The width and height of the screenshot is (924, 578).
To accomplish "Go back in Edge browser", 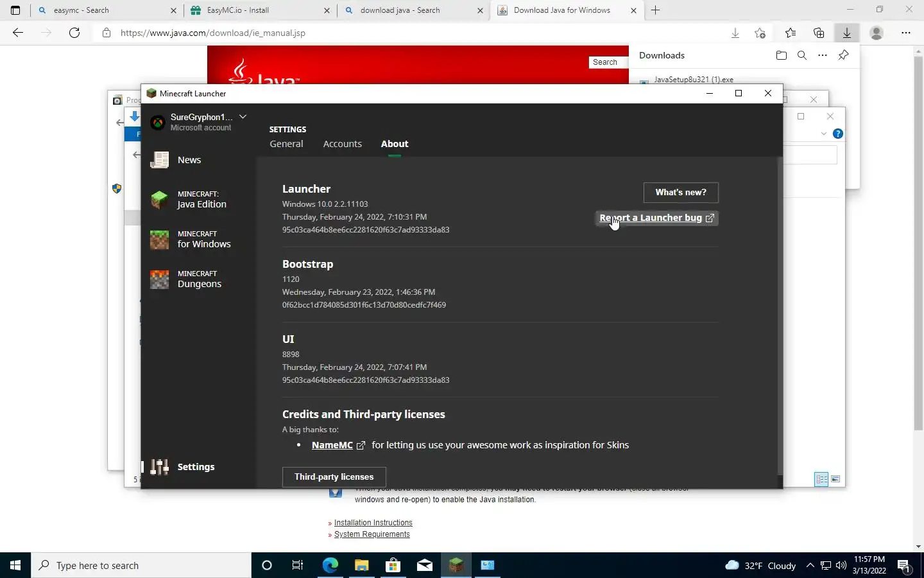I will point(18,33).
